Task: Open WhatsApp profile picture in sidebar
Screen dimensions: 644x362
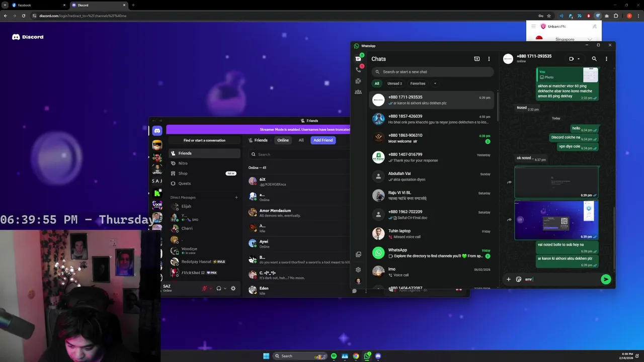Action: pos(358,281)
